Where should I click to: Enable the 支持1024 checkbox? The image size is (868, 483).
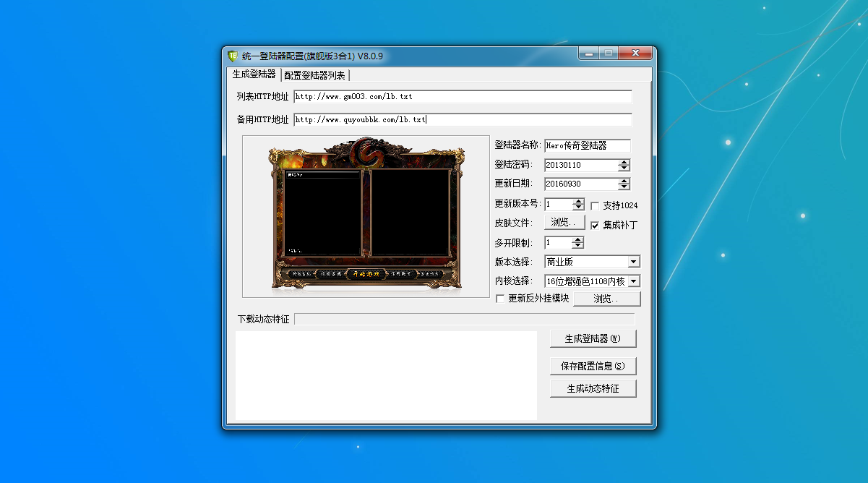click(x=595, y=205)
